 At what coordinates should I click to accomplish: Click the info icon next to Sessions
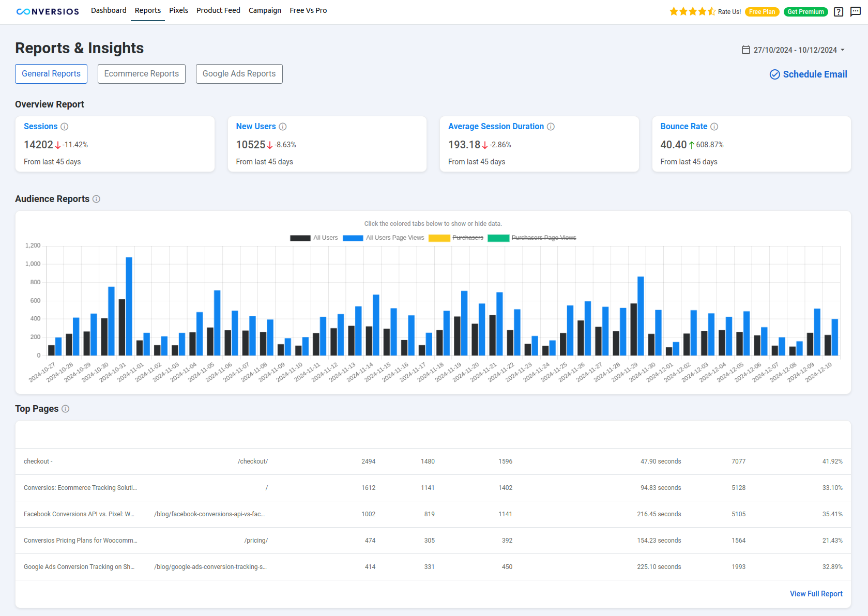(x=65, y=126)
